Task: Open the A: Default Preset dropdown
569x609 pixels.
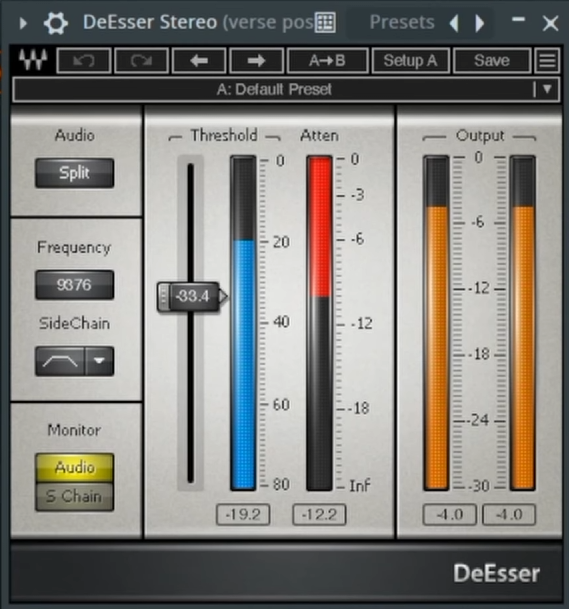Action: click(273, 89)
